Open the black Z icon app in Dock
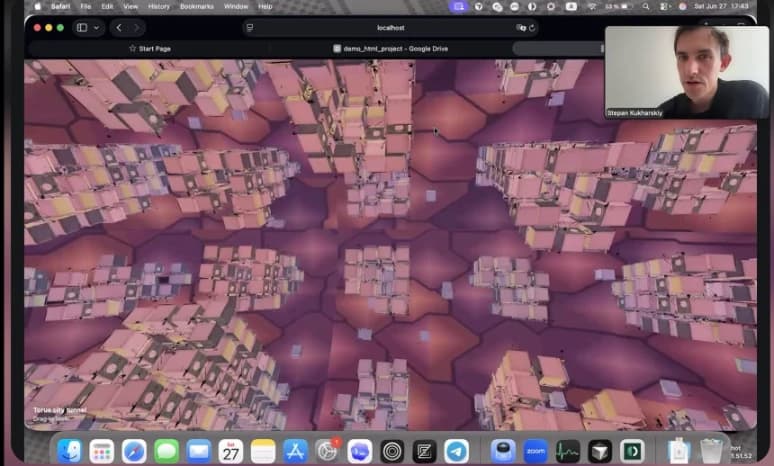Image resolution: width=774 pixels, height=466 pixels. tap(424, 451)
